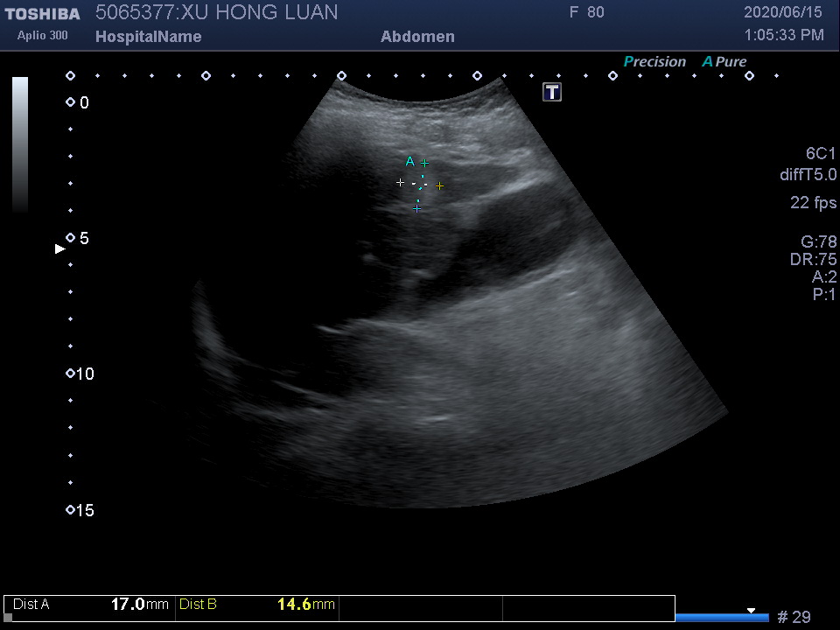Click the T orientation marker icon
Viewport: 840px width, 630px height.
552,92
